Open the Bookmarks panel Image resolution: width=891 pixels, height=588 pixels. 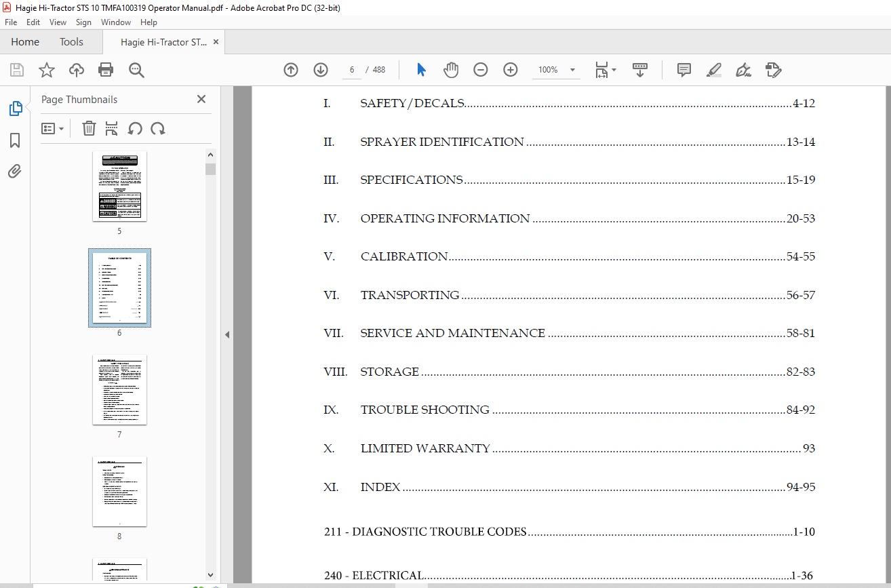(15, 140)
